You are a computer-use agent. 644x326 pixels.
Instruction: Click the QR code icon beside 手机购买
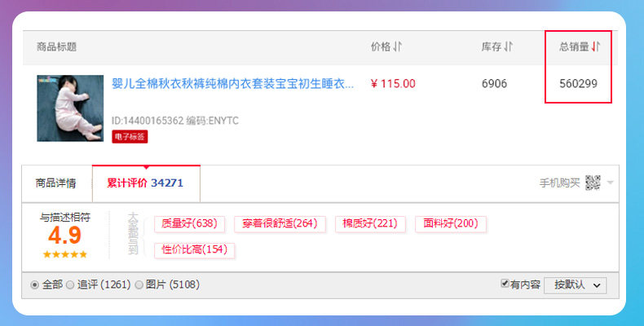pos(593,183)
